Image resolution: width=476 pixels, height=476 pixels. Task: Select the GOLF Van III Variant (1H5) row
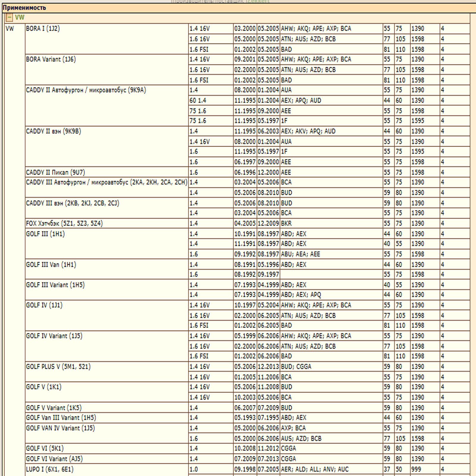pos(61,418)
